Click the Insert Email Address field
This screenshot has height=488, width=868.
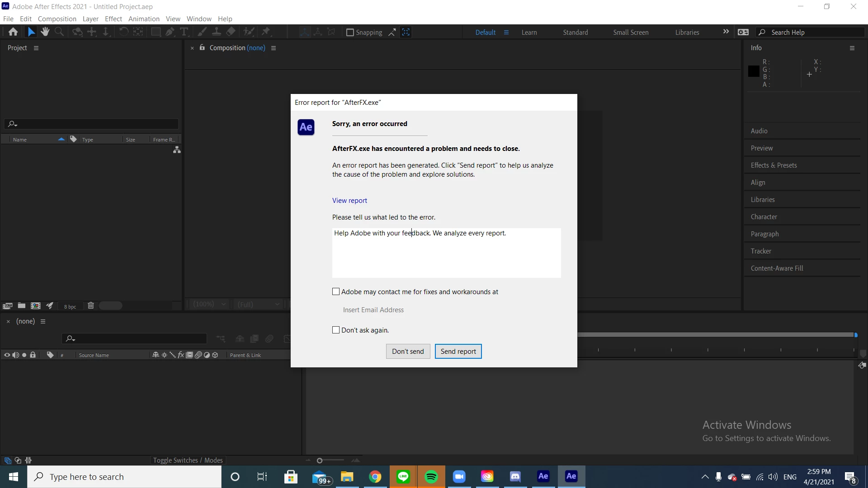coord(373,310)
